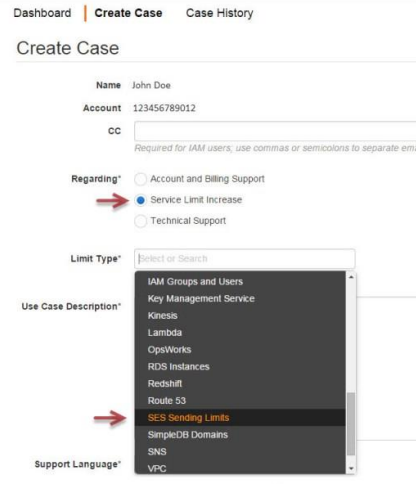The width and height of the screenshot is (416, 484).
Task: Select Key Management Service in the list
Action: (240, 299)
